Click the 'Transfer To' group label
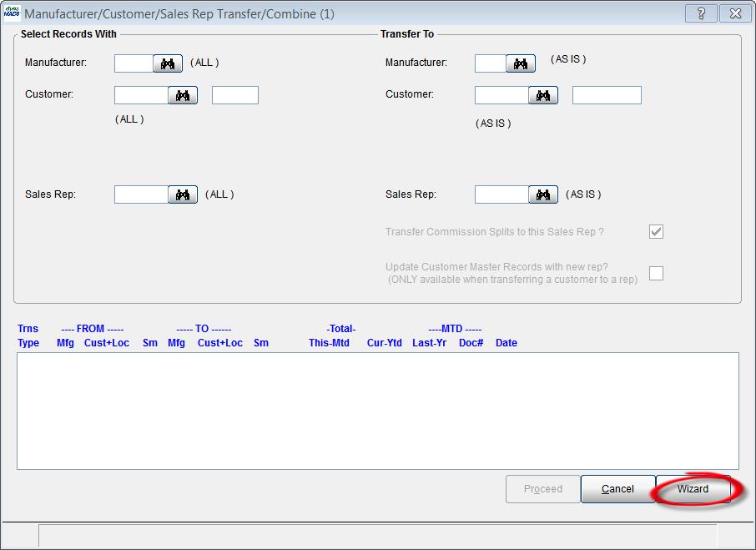 pos(407,34)
